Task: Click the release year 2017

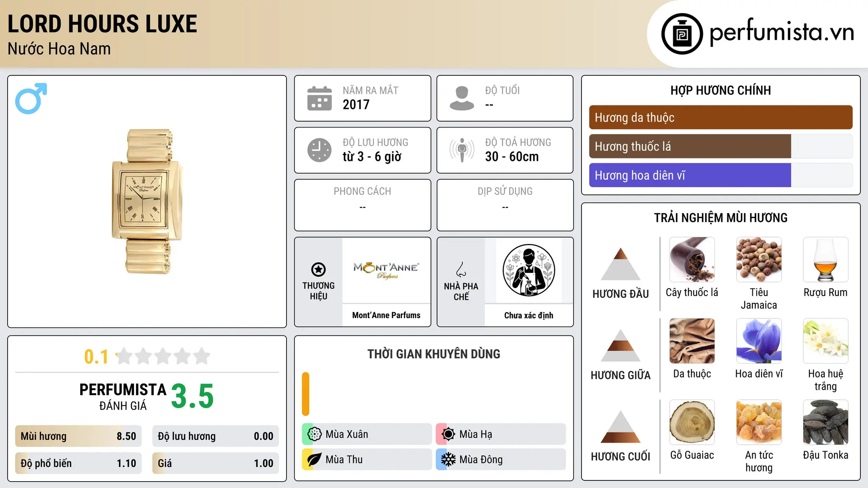Action: [x=356, y=105]
